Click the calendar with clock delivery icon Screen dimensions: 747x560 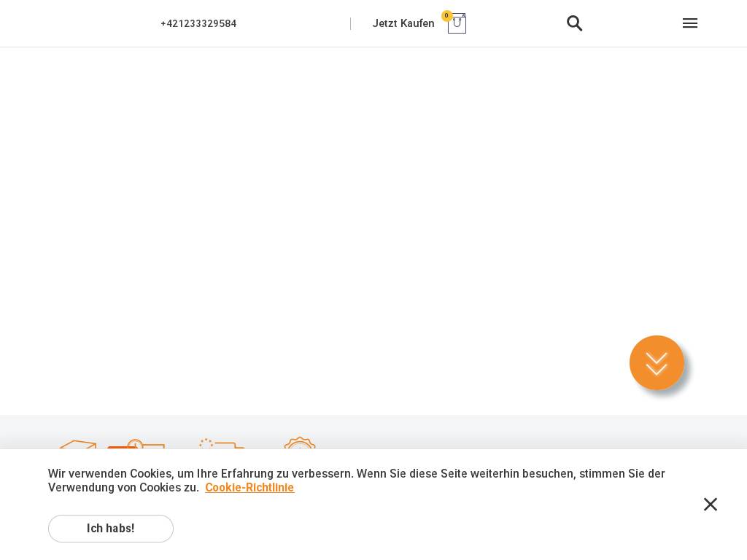pyautogui.click(x=136, y=443)
